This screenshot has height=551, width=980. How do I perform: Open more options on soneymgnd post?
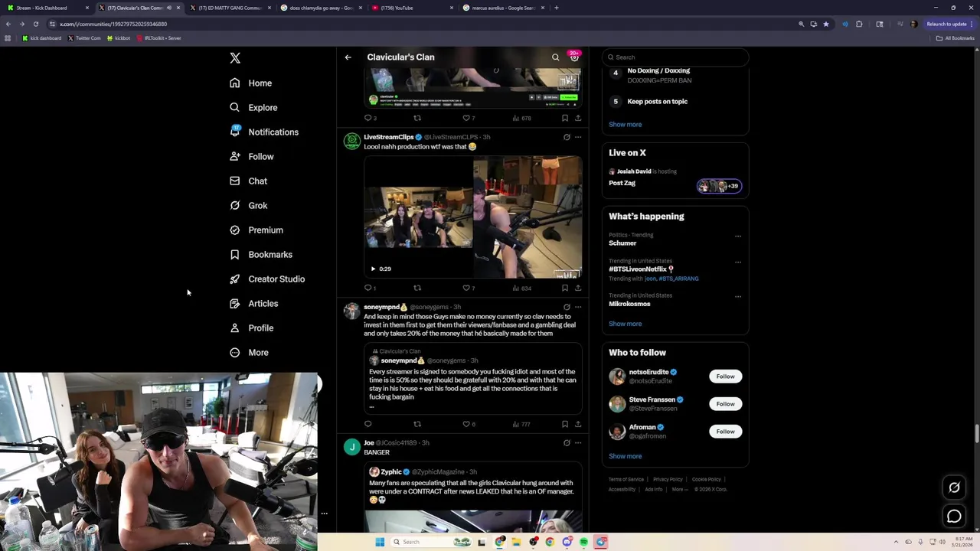pyautogui.click(x=578, y=307)
